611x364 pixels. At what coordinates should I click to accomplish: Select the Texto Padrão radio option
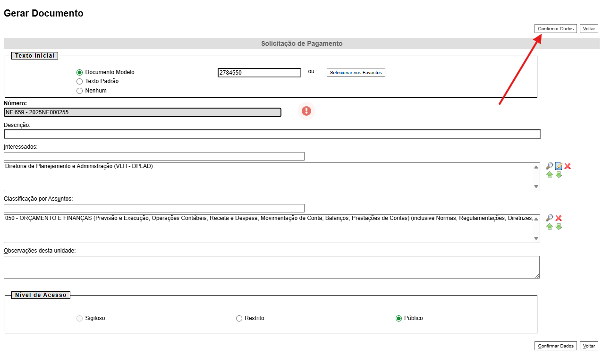tap(79, 82)
